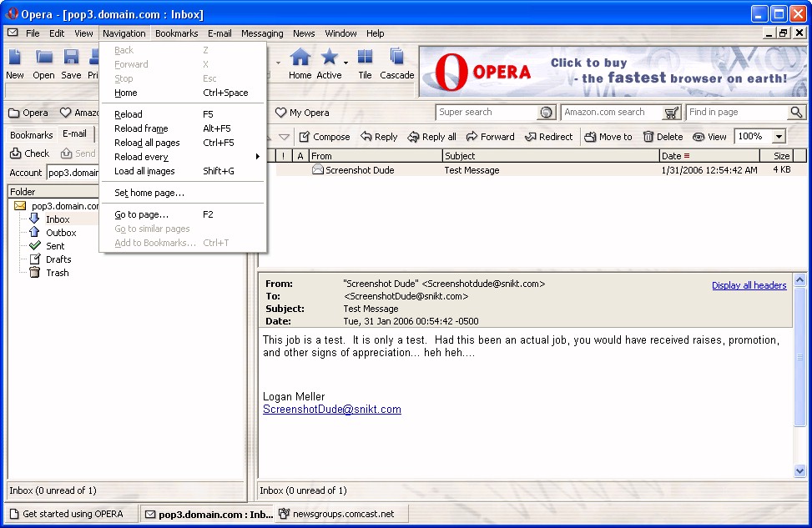Click message pane scrollbar down arrow
The image size is (812, 528).
[x=800, y=471]
